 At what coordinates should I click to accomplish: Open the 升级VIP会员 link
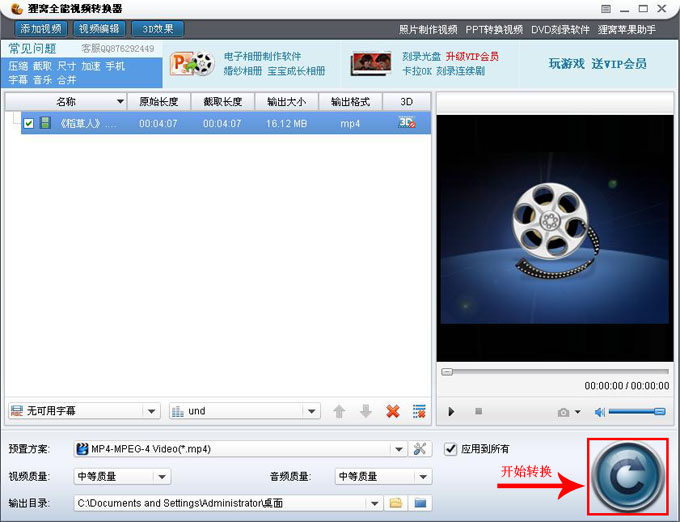pyautogui.click(x=472, y=56)
